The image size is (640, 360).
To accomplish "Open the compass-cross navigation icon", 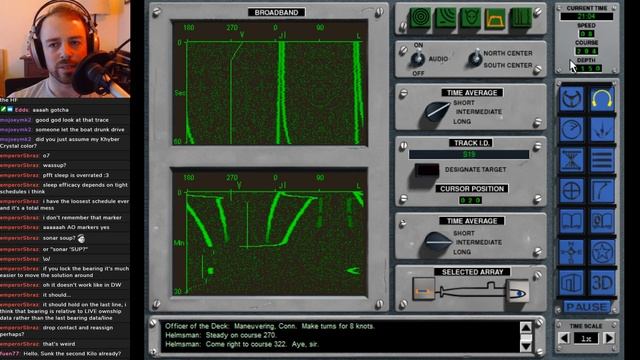I will 571,252.
